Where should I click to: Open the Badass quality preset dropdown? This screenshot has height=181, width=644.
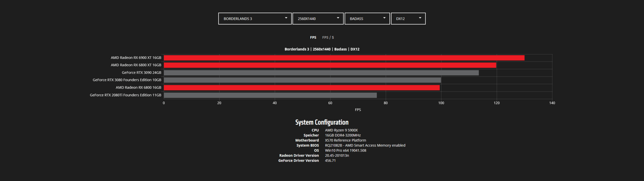(367, 19)
